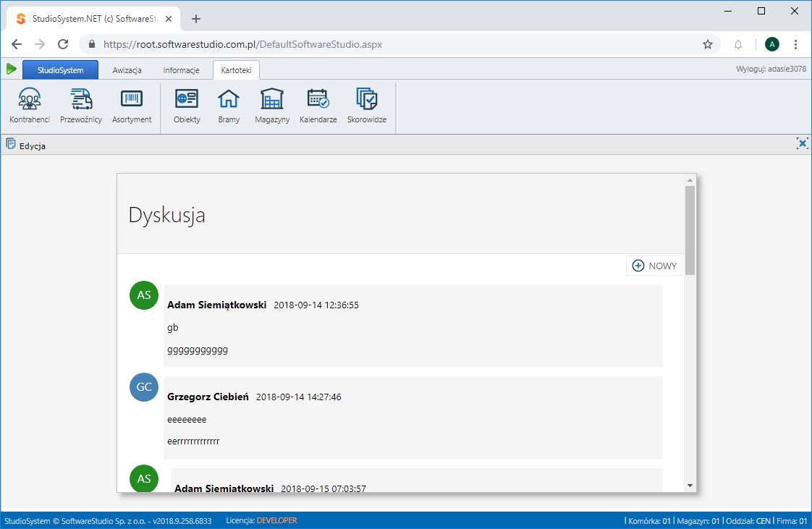Select the Kartoteki tab
The height and width of the screenshot is (529, 812).
click(x=236, y=70)
